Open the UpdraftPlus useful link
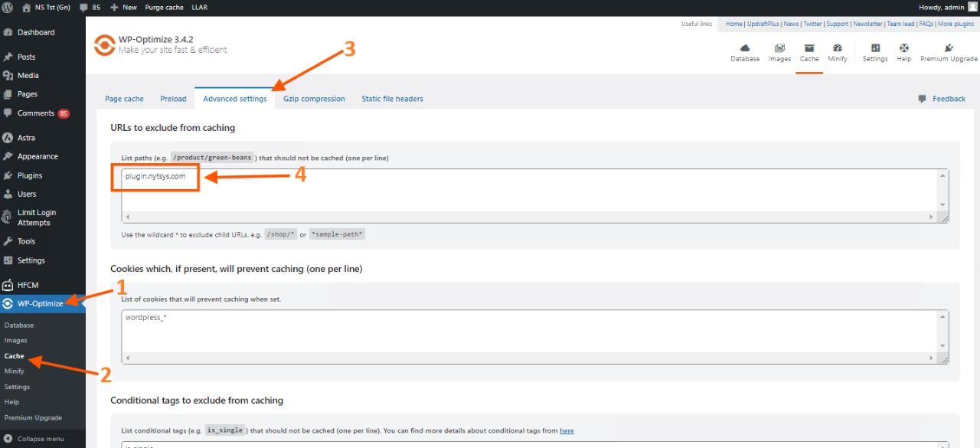 coord(762,24)
